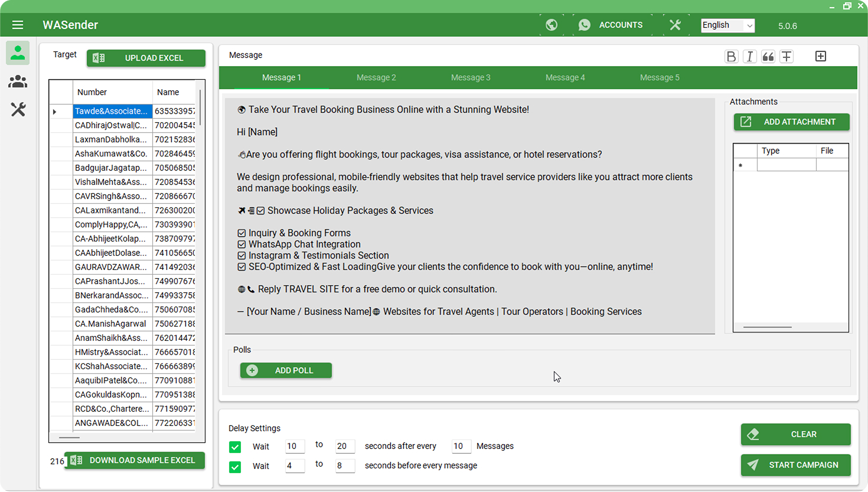This screenshot has width=868, height=492.
Task: Click the Name column header
Action: 174,92
